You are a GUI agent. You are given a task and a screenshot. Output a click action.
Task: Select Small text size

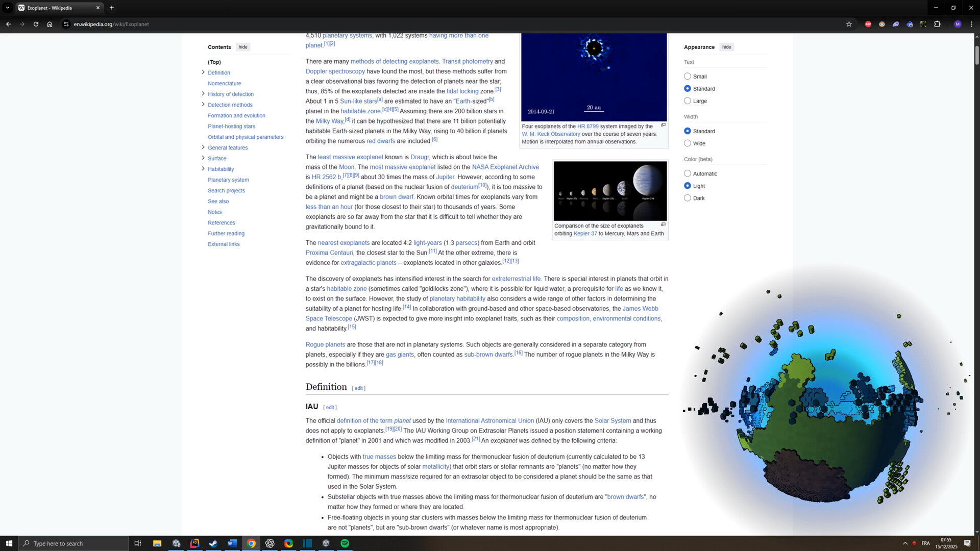click(x=688, y=76)
